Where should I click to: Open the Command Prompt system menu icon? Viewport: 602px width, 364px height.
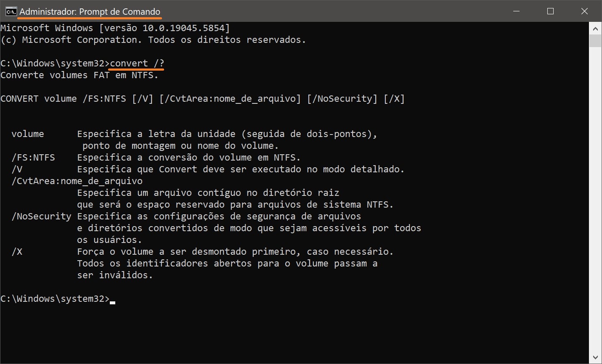point(11,11)
